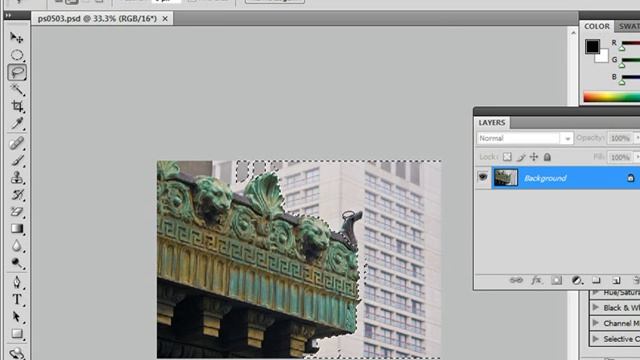The image size is (640, 360).
Task: Toggle Lock transparent pixels
Action: click(x=507, y=157)
